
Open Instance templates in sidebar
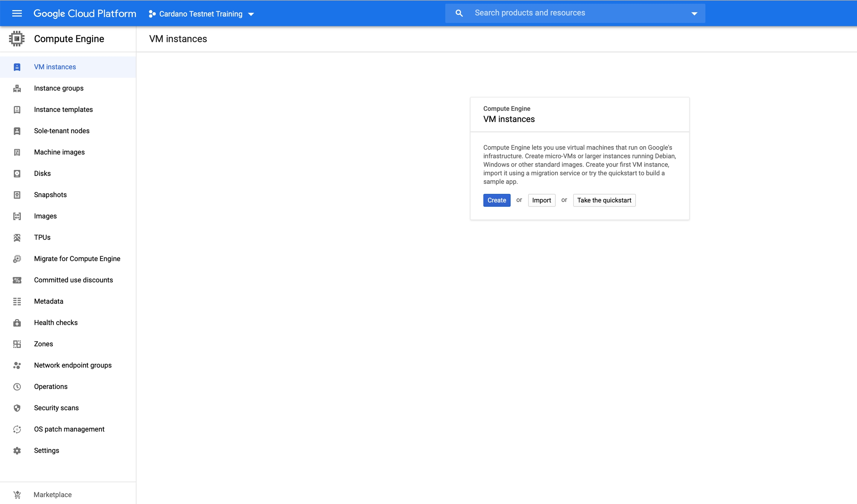63,110
